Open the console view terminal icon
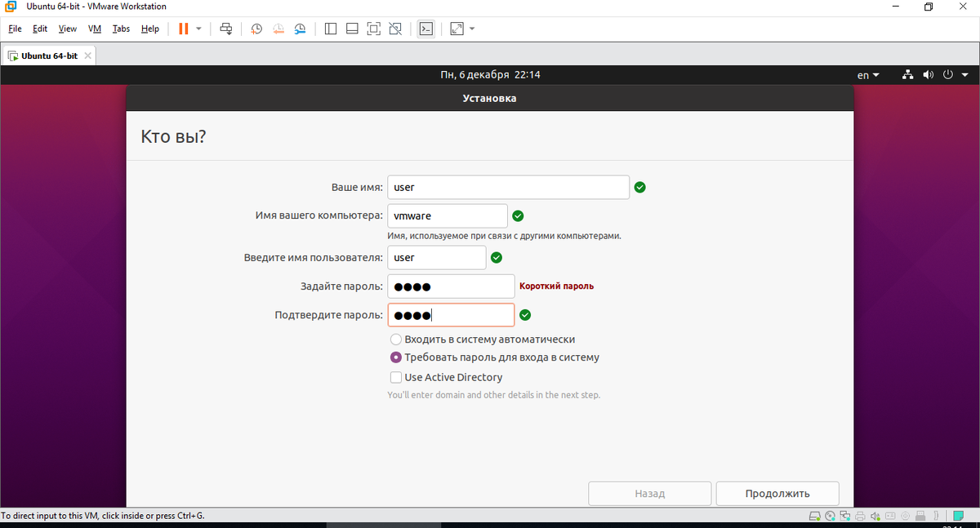The image size is (980, 528). click(425, 29)
